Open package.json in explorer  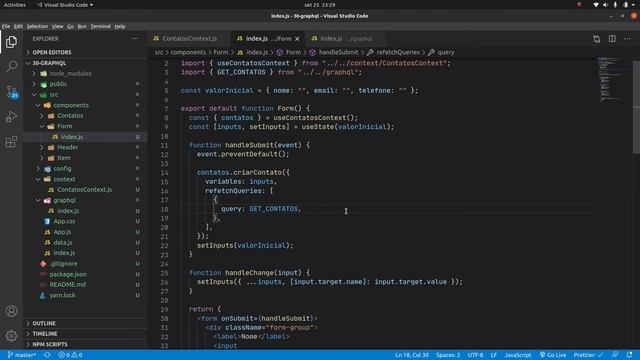[85, 274]
